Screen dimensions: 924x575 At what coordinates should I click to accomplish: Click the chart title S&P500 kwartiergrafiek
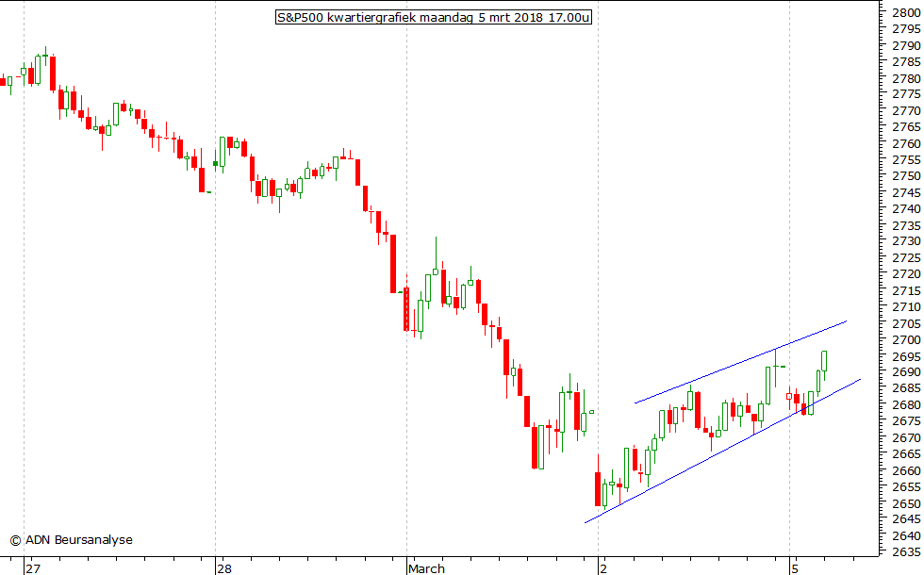tap(433, 17)
